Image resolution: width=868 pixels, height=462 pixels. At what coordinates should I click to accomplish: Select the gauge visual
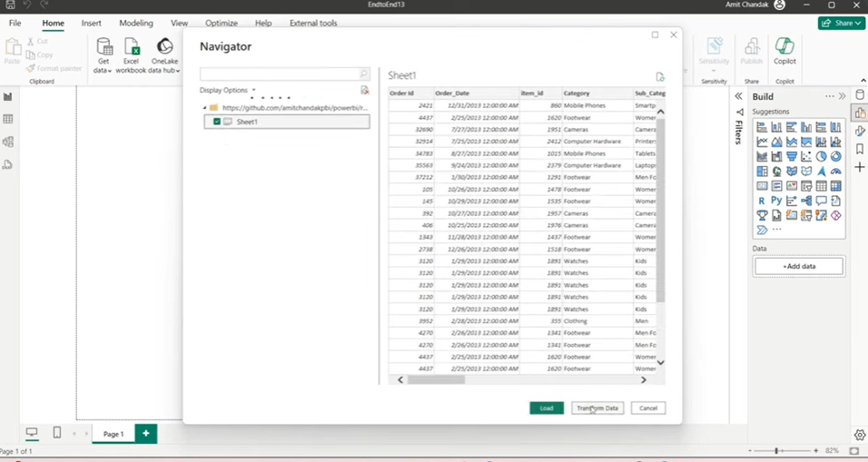(x=836, y=172)
